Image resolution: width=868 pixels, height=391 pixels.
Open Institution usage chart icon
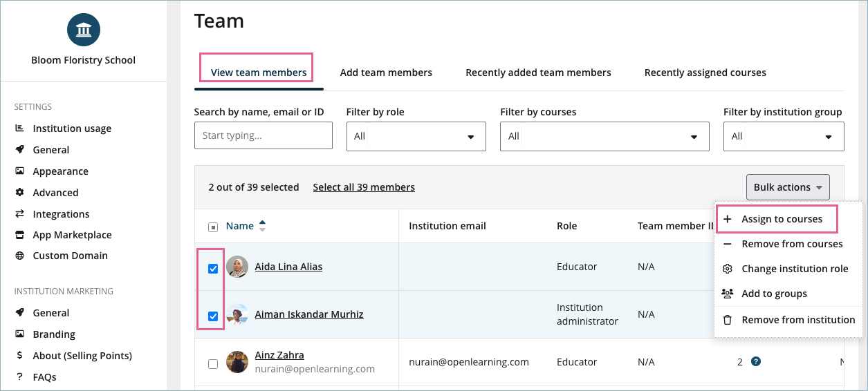tap(19, 128)
